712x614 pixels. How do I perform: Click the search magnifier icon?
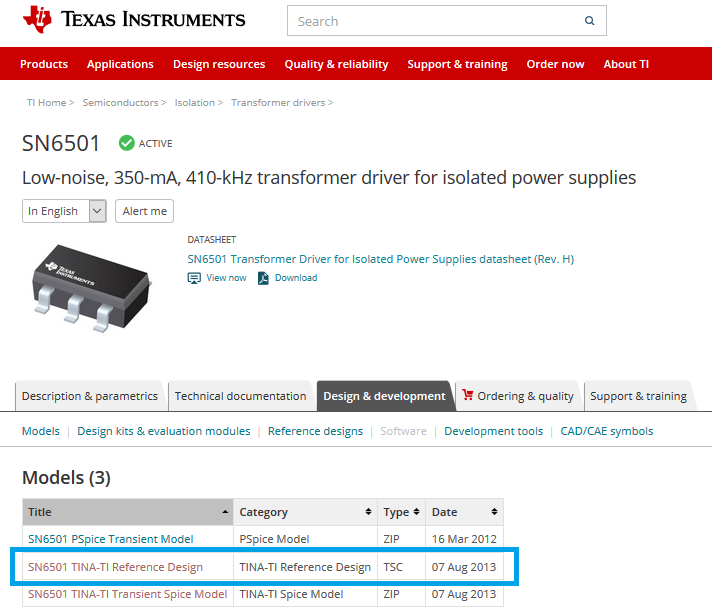click(589, 20)
